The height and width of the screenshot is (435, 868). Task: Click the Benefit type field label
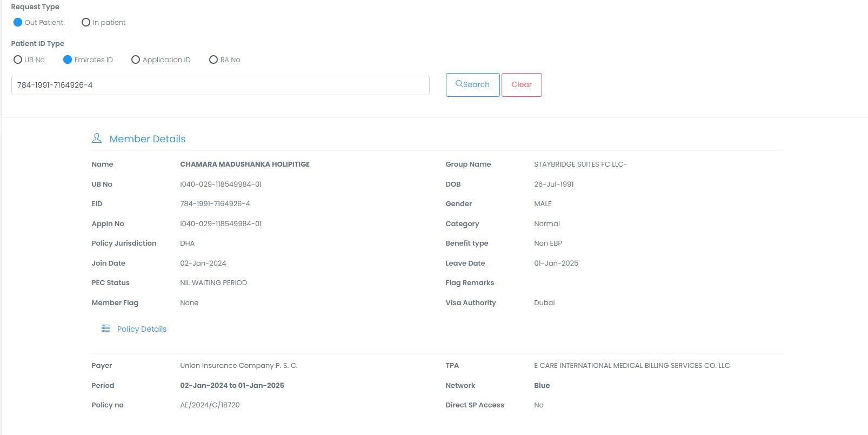[466, 243]
